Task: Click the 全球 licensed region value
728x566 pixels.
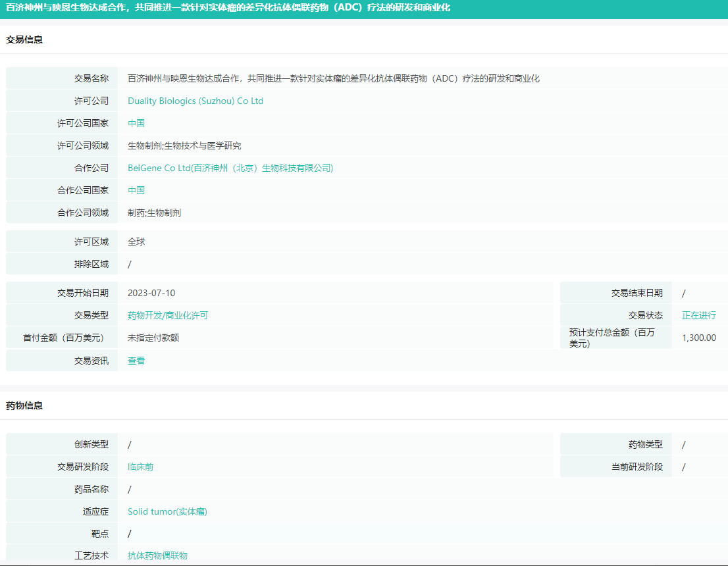Action: [136, 242]
